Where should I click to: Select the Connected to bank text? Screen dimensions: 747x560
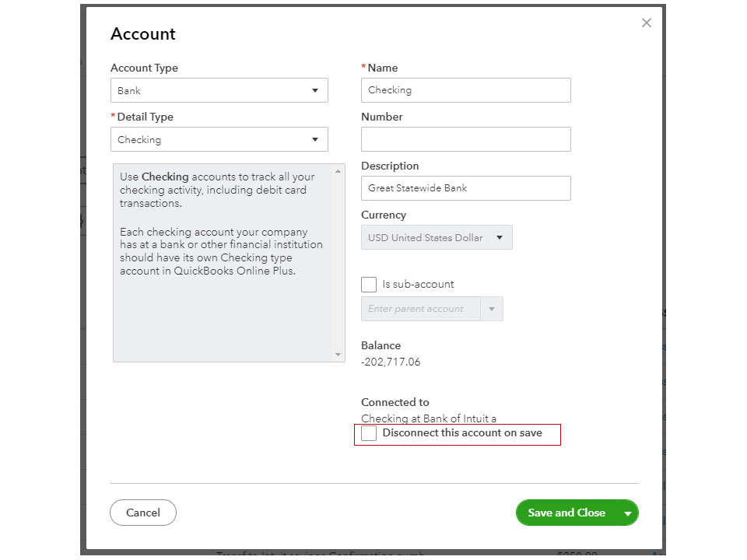coord(428,418)
